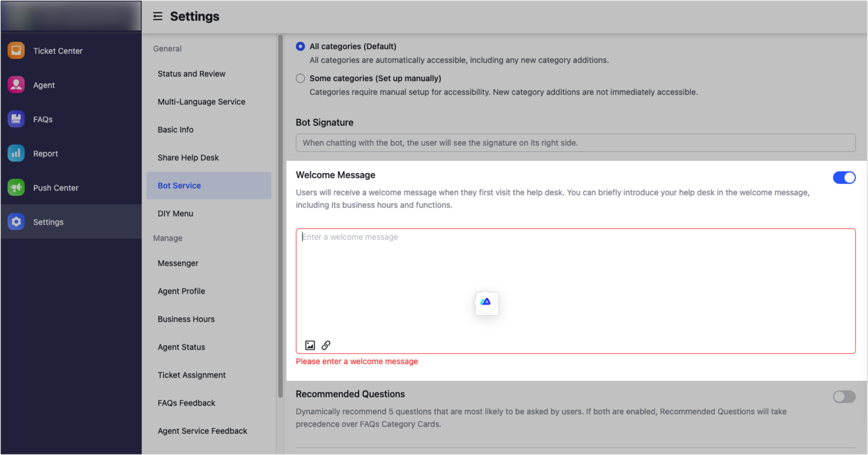Turn off the Welcome Message toggle
The height and width of the screenshot is (455, 868).
(844, 178)
